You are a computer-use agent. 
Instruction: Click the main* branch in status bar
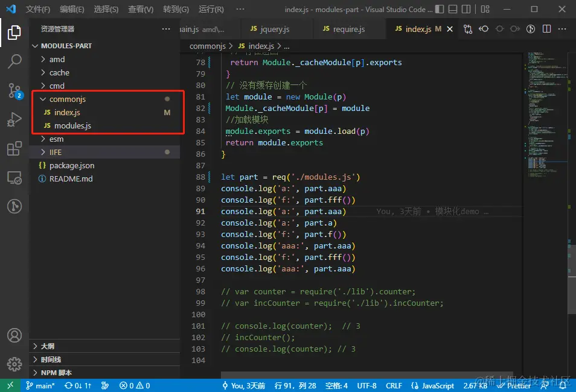[40, 385]
